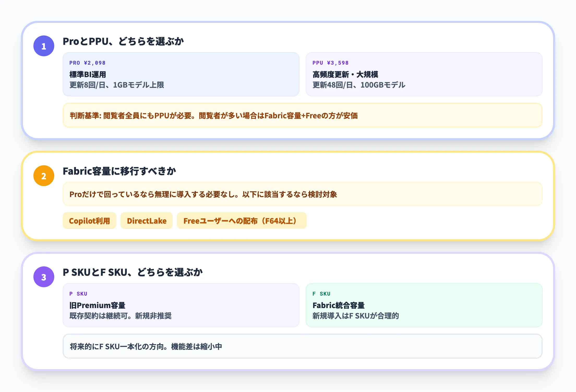
Task: Click the blue number 1 circle badge
Action: pyautogui.click(x=44, y=46)
